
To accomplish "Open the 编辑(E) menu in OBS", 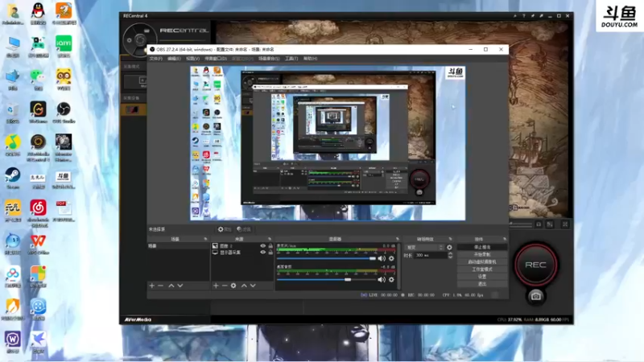I will point(174,59).
